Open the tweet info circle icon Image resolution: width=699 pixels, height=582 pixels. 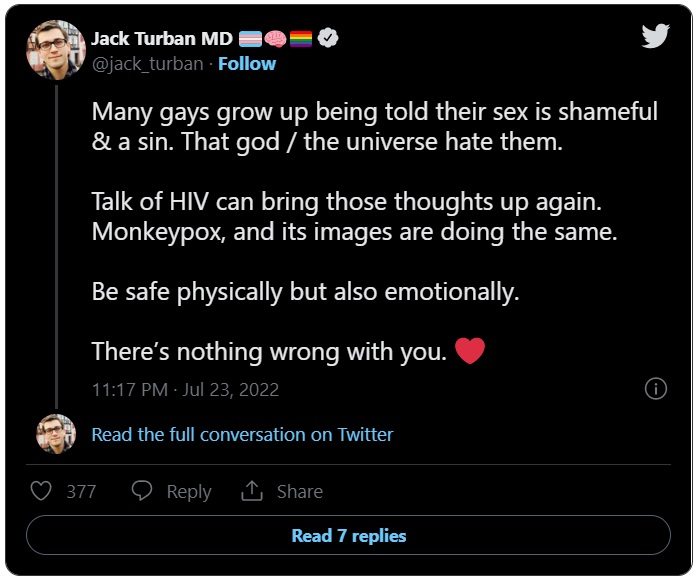point(656,389)
